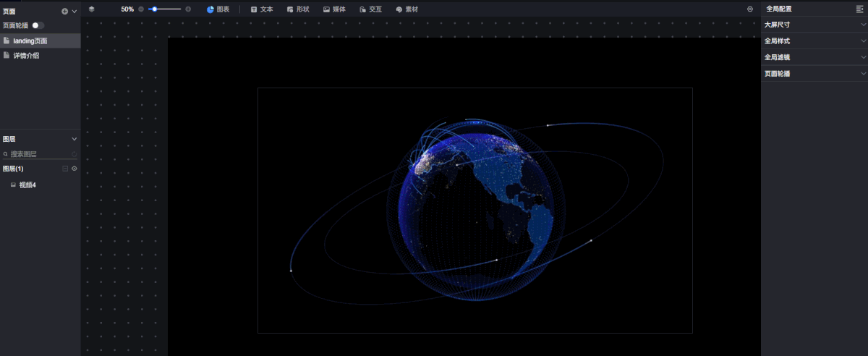
Task: Open the layers stack icon in toolbar
Action: 92,9
